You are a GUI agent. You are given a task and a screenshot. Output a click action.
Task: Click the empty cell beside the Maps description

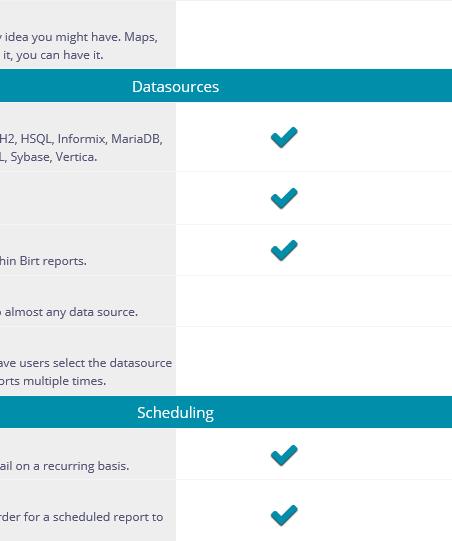point(314,35)
